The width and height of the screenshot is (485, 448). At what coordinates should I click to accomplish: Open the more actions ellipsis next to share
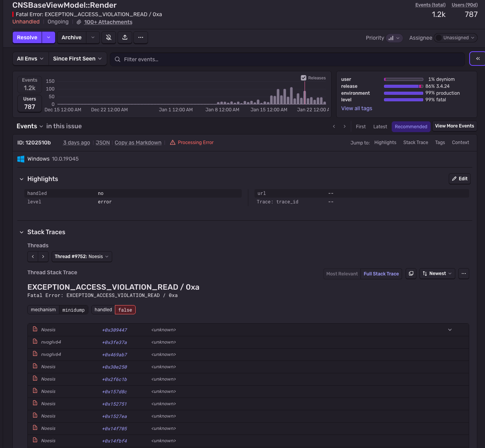(x=141, y=37)
